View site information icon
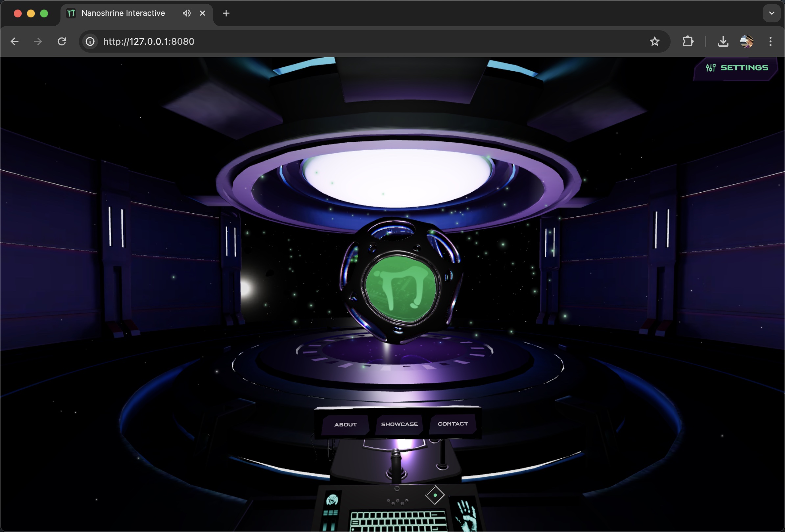Screen dimensions: 785x532 click(x=90, y=41)
